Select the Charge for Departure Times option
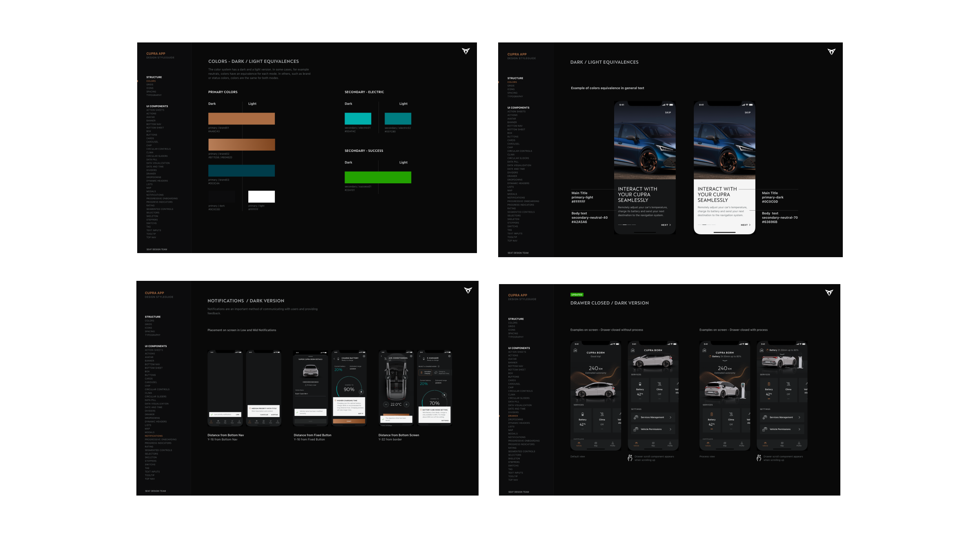The width and height of the screenshot is (980, 538). coord(442,372)
